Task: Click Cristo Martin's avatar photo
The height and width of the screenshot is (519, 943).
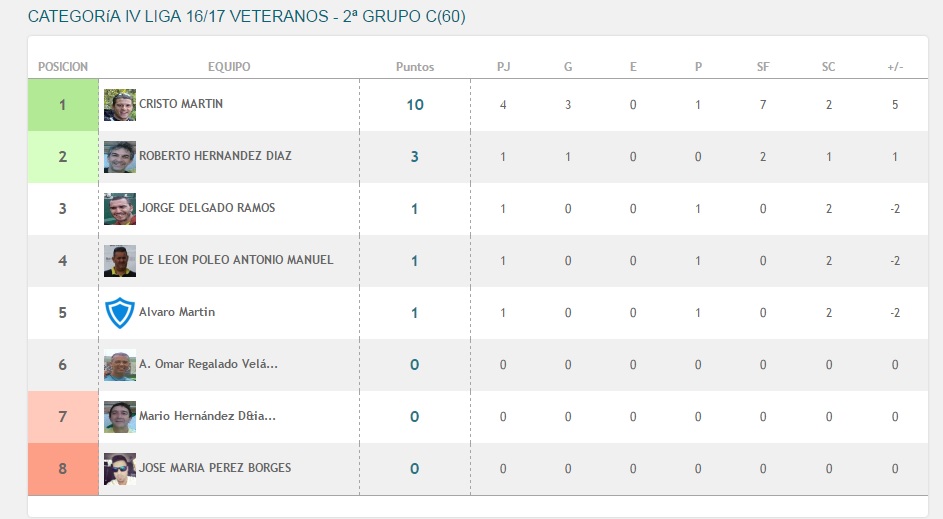Action: (x=120, y=105)
